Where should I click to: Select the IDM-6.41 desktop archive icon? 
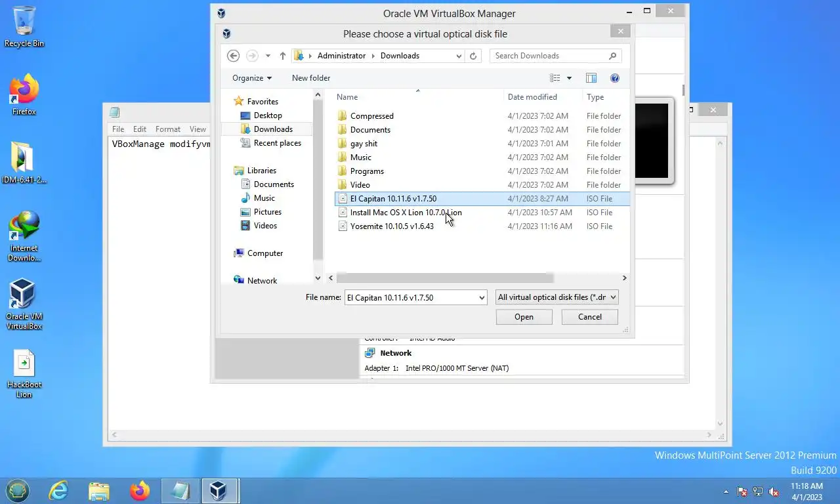tap(24, 163)
